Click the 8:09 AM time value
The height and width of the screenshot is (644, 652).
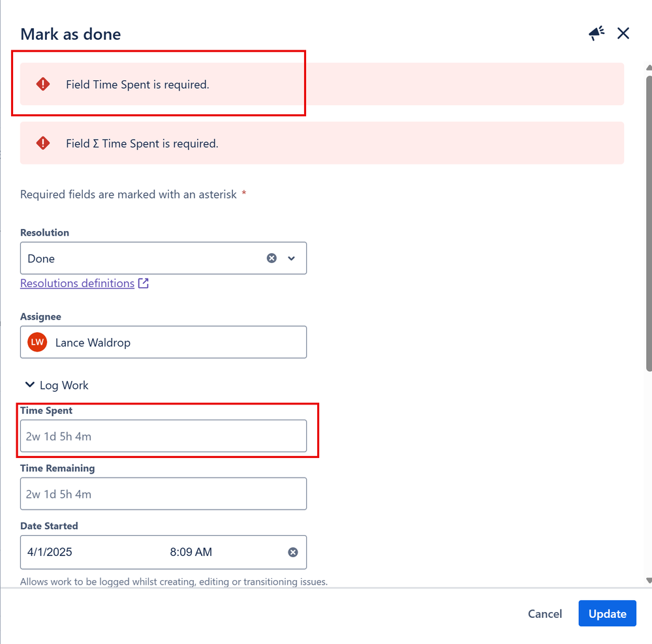click(191, 552)
